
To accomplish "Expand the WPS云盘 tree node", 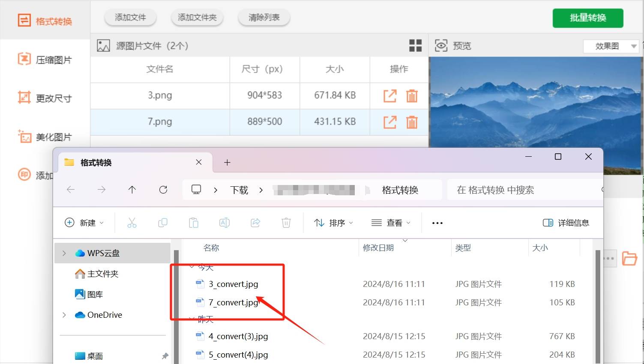I will click(64, 253).
